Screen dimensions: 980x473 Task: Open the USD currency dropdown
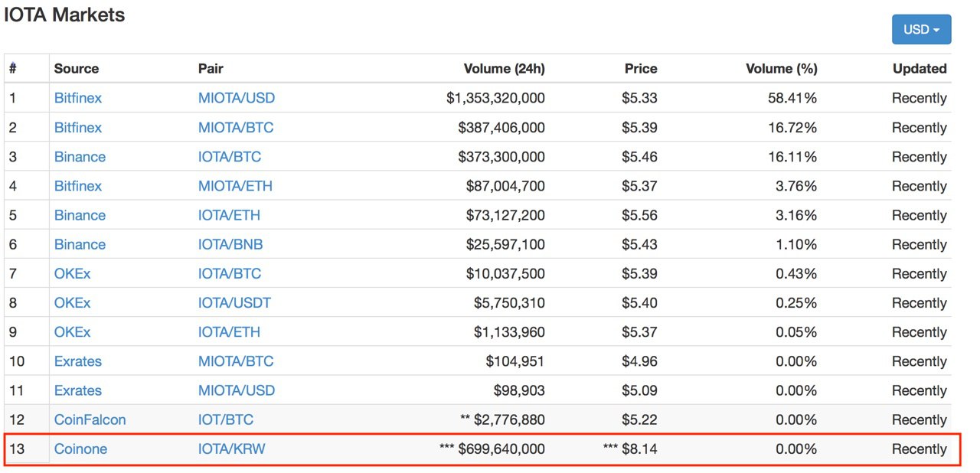point(921,29)
